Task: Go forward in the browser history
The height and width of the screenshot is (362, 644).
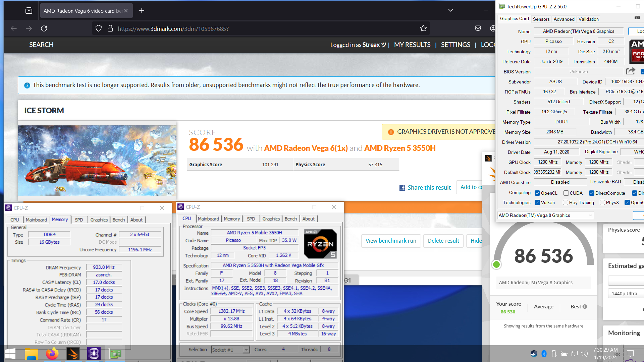Action: (x=29, y=28)
